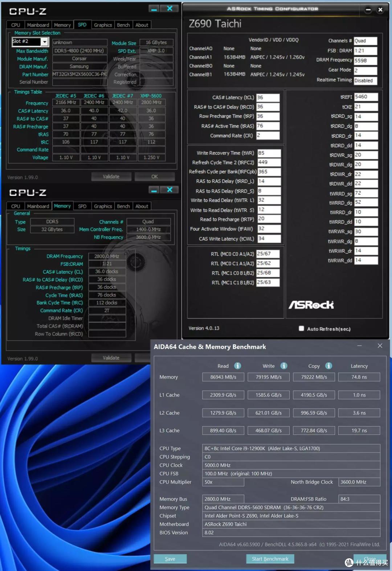
Task: Click L1 Cache Read value 2309.9 GB/s
Action: click(223, 395)
